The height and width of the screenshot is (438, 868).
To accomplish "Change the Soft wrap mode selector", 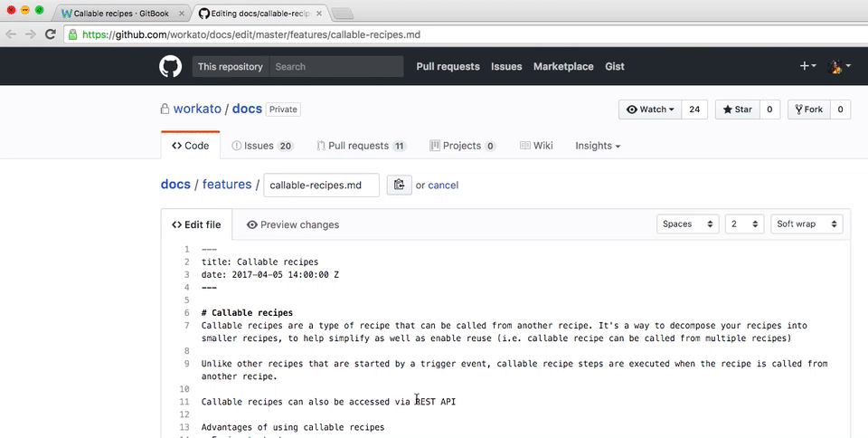I will click(x=807, y=224).
